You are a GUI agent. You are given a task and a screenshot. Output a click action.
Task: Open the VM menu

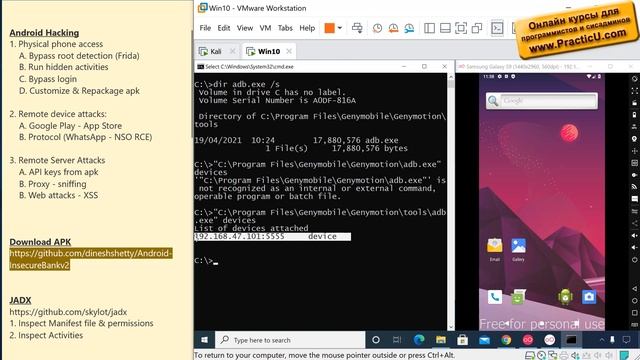(265, 28)
